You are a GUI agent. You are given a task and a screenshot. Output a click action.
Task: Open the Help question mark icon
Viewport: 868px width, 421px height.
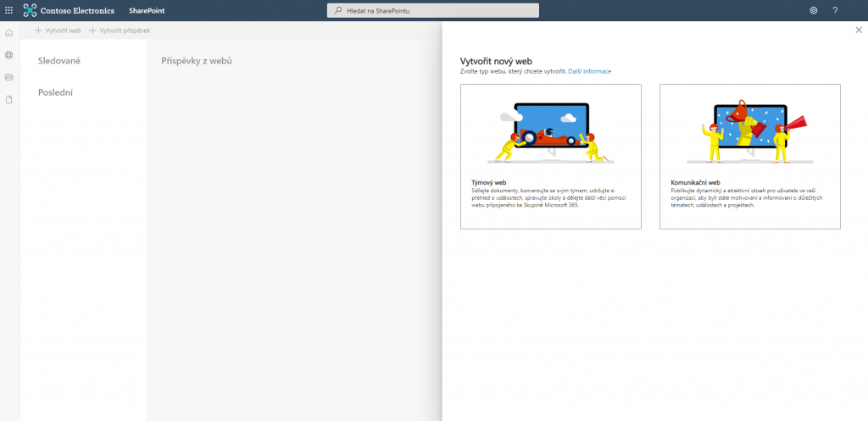(835, 10)
